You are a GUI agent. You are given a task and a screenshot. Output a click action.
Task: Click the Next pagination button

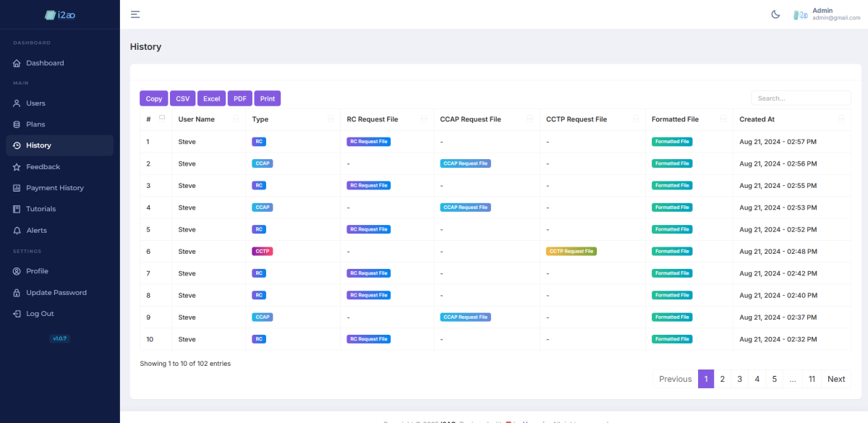click(836, 379)
